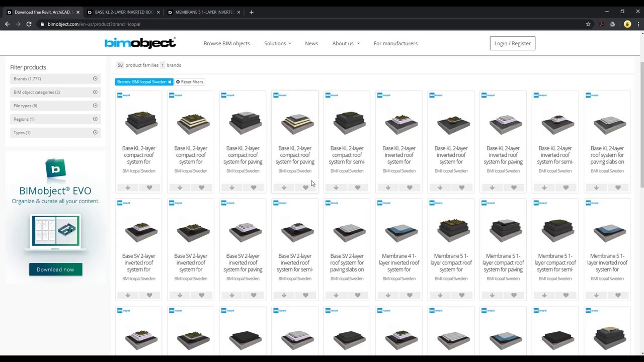The image size is (644, 362).
Task: Download Membrane 5 compact roof semi- card
Action: pyautogui.click(x=544, y=295)
